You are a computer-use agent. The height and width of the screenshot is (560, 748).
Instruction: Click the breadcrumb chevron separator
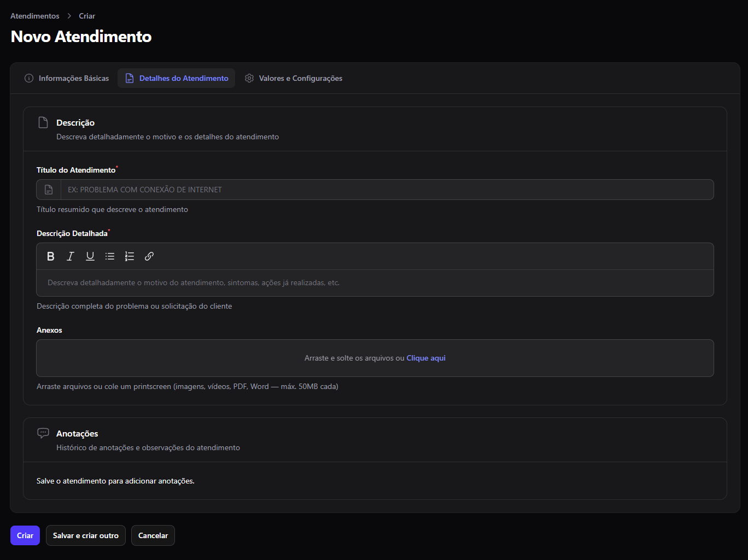coord(69,16)
